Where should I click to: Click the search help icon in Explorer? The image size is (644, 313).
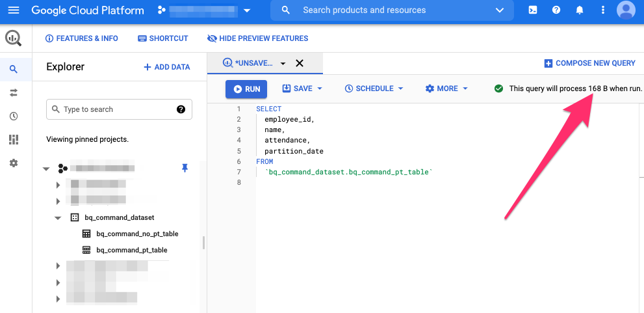click(181, 109)
